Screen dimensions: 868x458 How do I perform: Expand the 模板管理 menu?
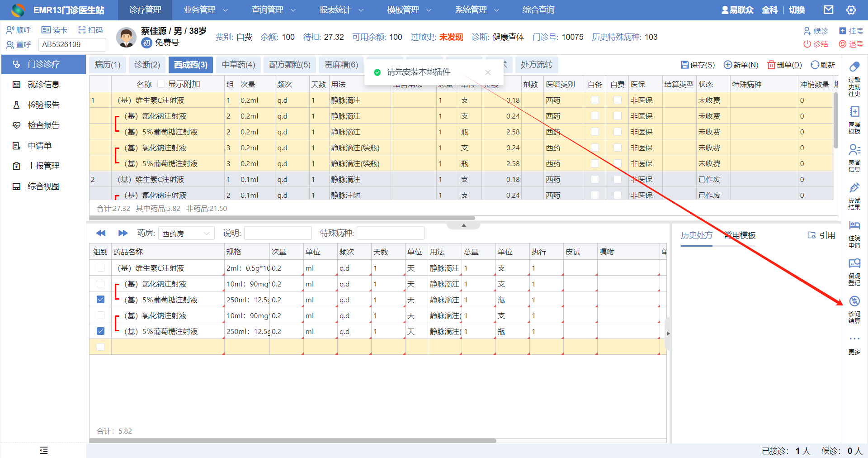(409, 10)
